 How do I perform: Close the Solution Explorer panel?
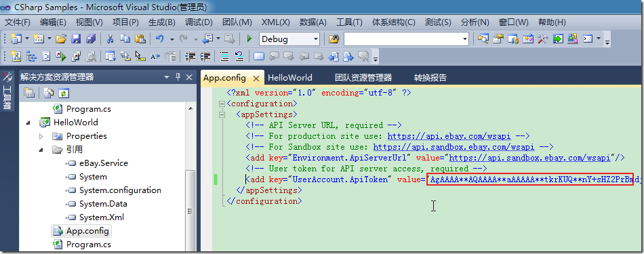click(x=189, y=77)
